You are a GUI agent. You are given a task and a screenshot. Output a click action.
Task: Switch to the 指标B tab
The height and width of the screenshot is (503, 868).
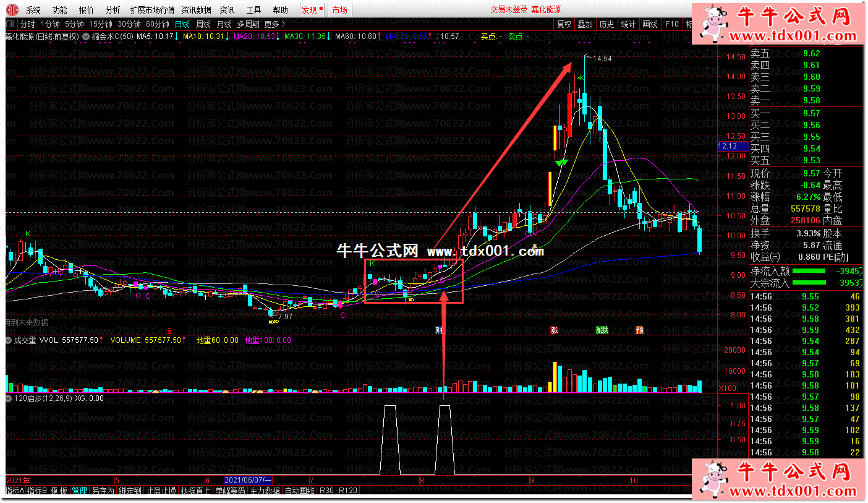point(37,491)
